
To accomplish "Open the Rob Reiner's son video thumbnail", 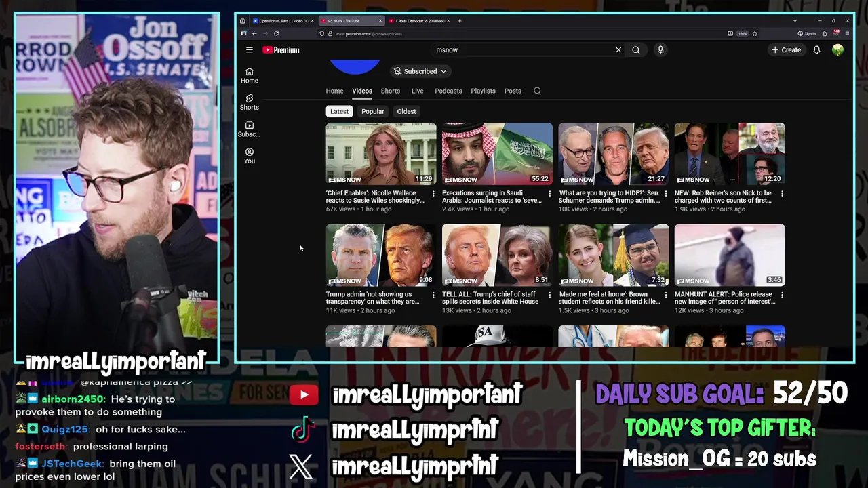I will click(730, 154).
